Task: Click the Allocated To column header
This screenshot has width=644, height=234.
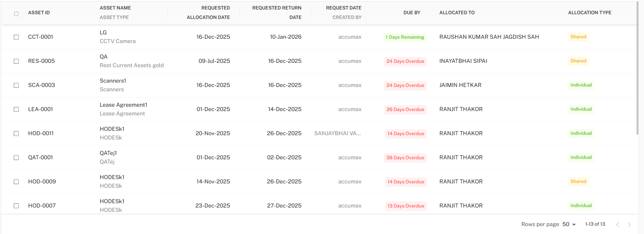Action: [457, 13]
